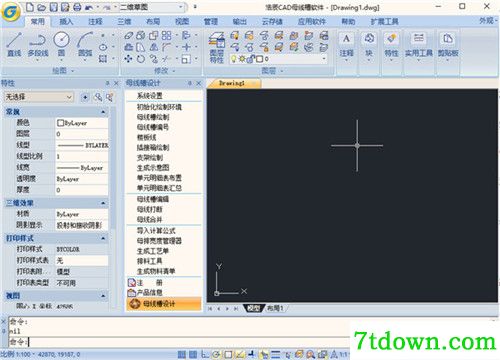
Task: Toggle snap mode in the status bar
Action: coord(181,354)
